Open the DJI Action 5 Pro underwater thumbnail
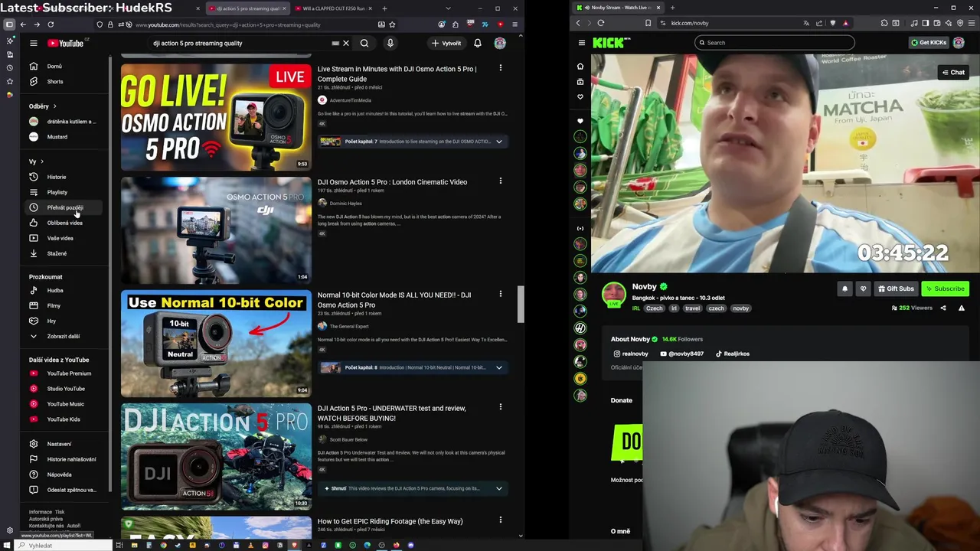Image resolution: width=980 pixels, height=551 pixels. pos(216,457)
